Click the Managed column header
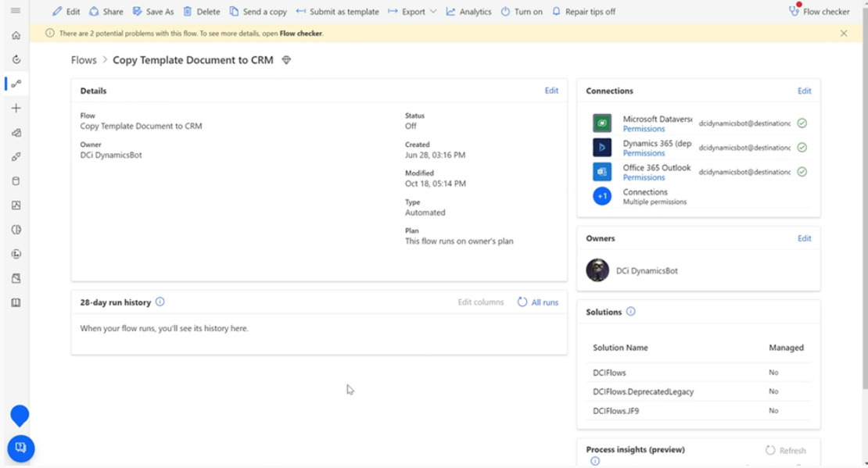This screenshot has width=868, height=468. [786, 348]
